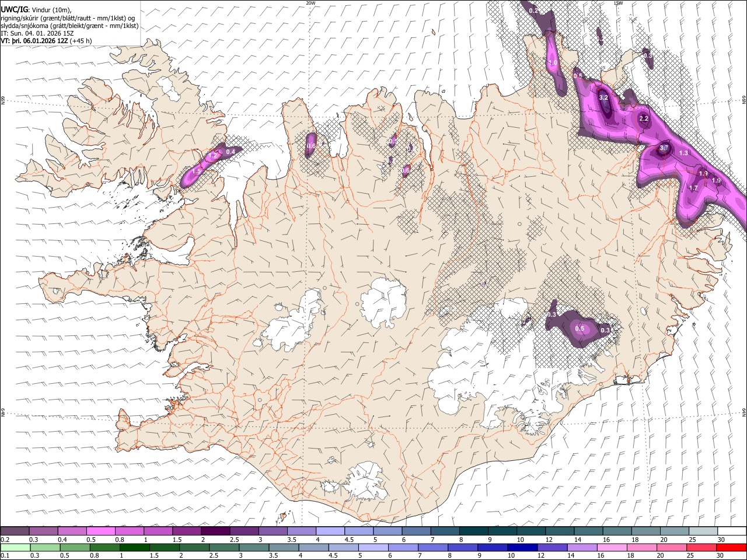The height and width of the screenshot is (560, 747).
Task: Click the 1.0 value in the northeast snow band
Action: 553,62
